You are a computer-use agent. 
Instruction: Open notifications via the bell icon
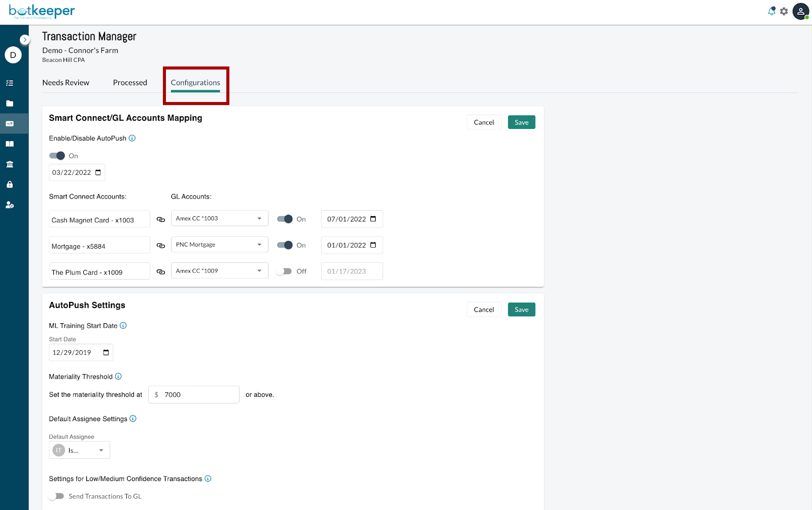coord(772,11)
